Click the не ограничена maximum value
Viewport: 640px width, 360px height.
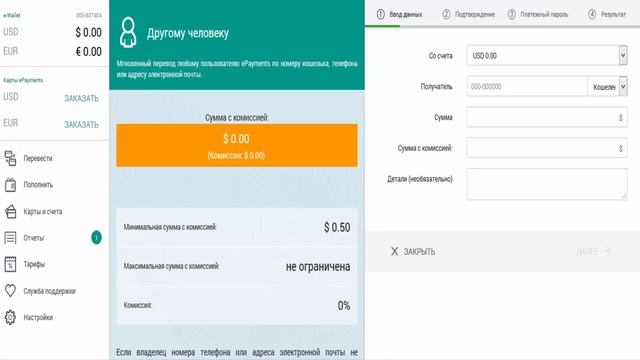pos(318,267)
